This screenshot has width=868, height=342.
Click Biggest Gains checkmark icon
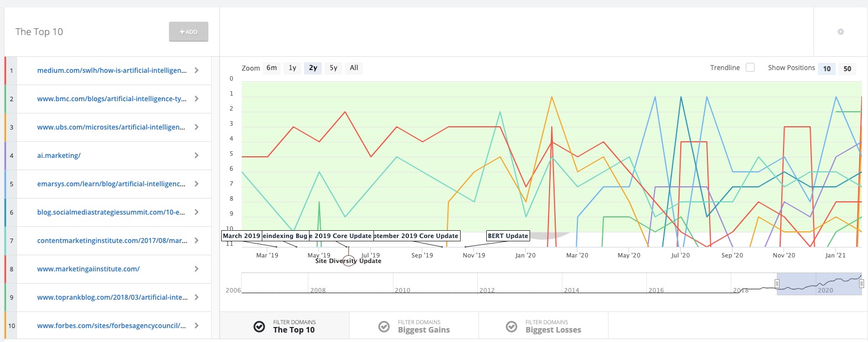tap(383, 326)
